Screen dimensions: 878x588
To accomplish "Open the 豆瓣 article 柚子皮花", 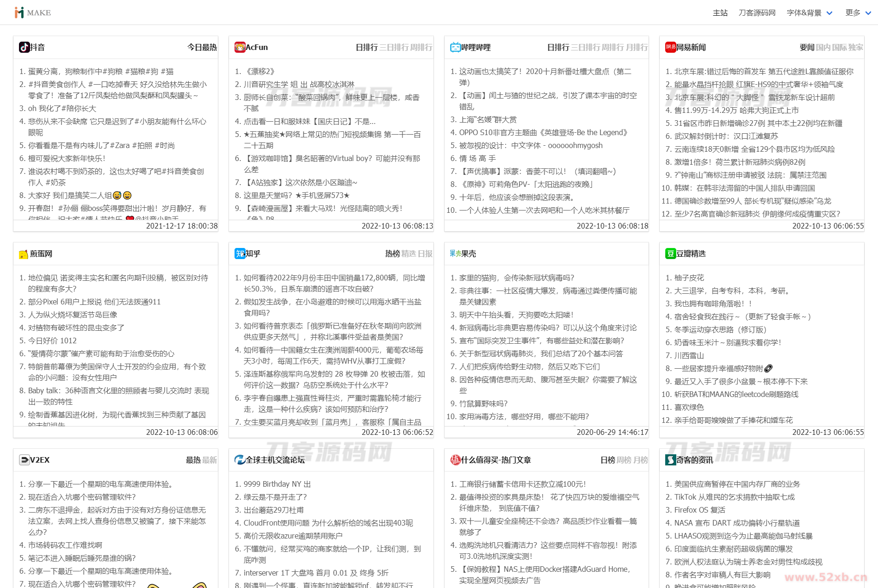I will pyautogui.click(x=689, y=278).
